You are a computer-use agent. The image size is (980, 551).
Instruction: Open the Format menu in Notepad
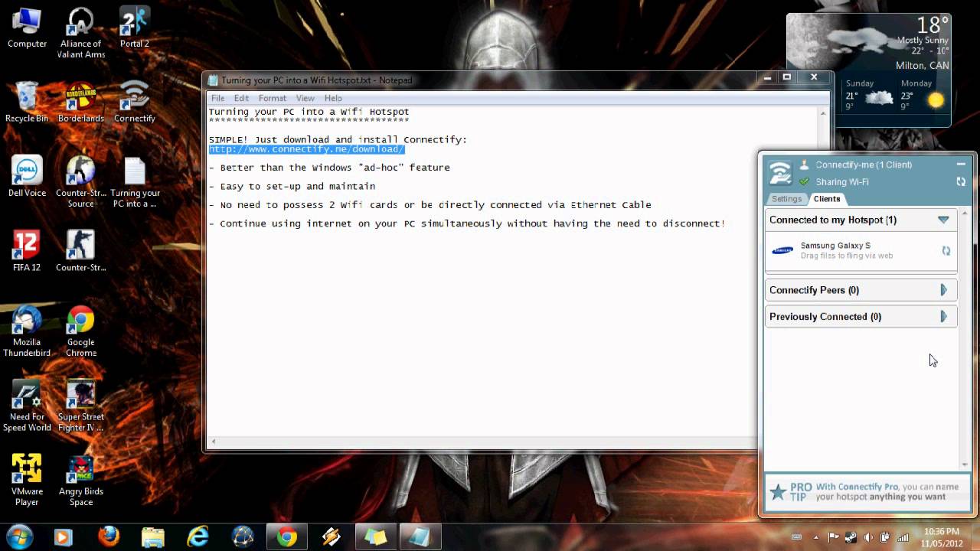(x=273, y=98)
